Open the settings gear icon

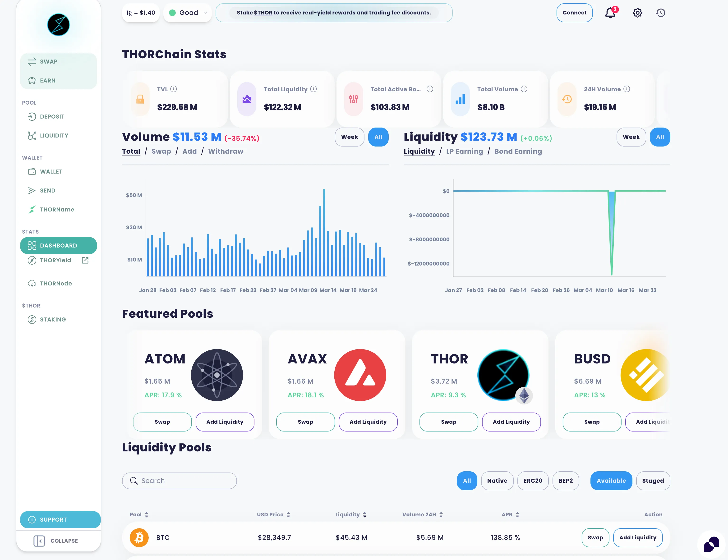point(637,13)
